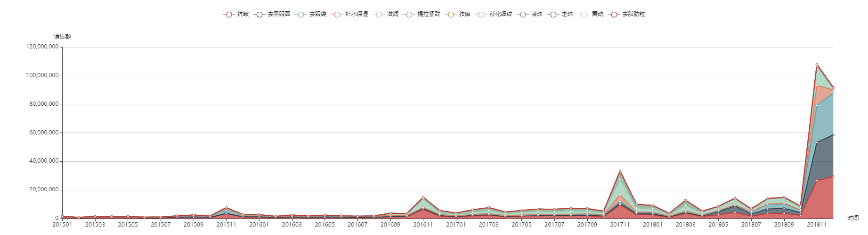This screenshot has height=235, width=868.
Task: Click the x-axis label 201709
Action: pos(587,225)
